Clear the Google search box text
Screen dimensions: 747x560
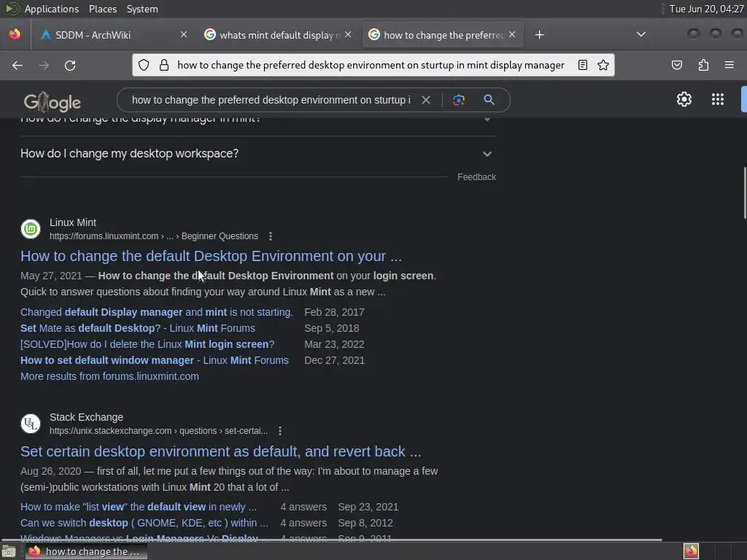[426, 100]
